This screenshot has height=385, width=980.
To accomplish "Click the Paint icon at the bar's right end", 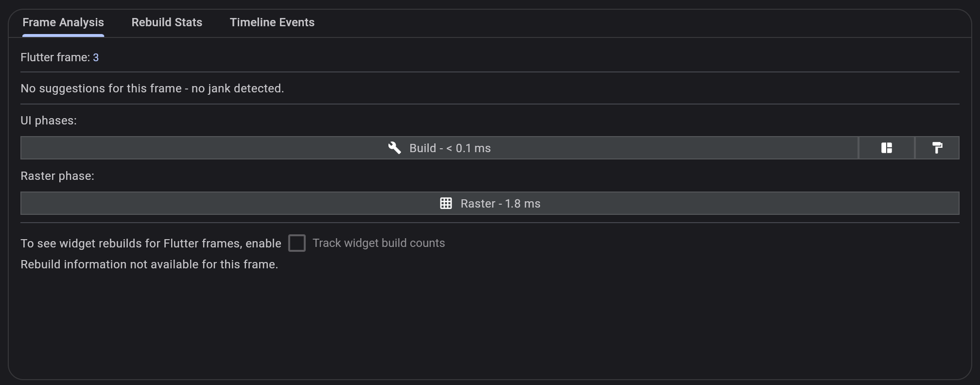I will (x=937, y=148).
